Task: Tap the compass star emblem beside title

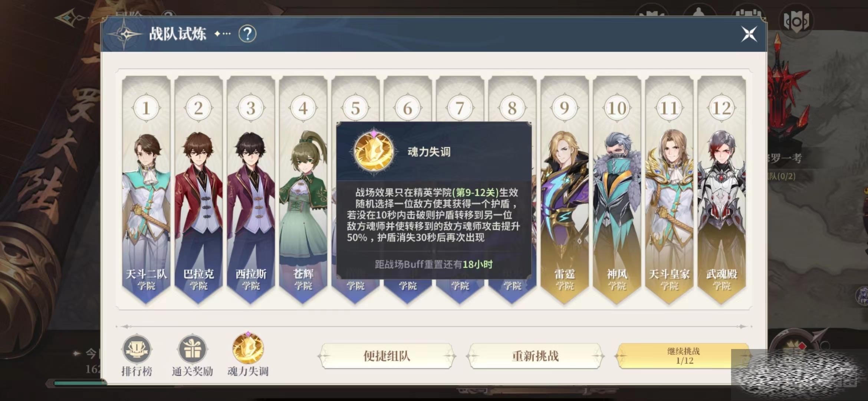Action: point(125,34)
